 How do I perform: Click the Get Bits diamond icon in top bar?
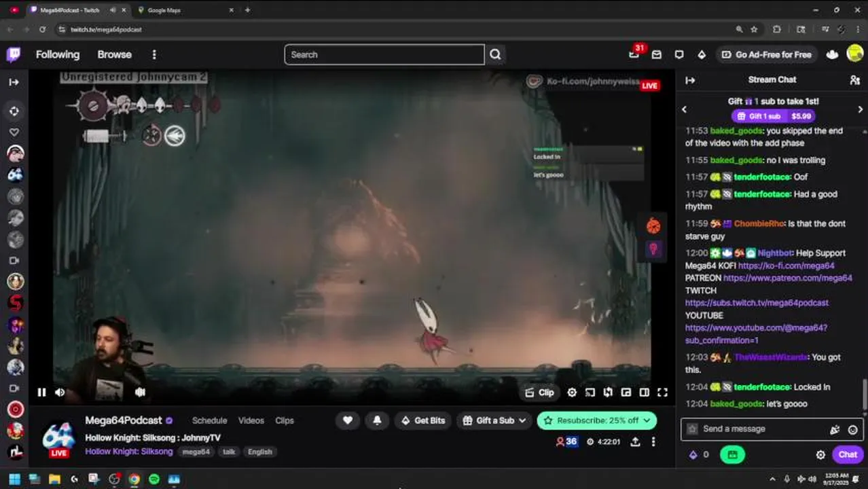click(x=702, y=54)
